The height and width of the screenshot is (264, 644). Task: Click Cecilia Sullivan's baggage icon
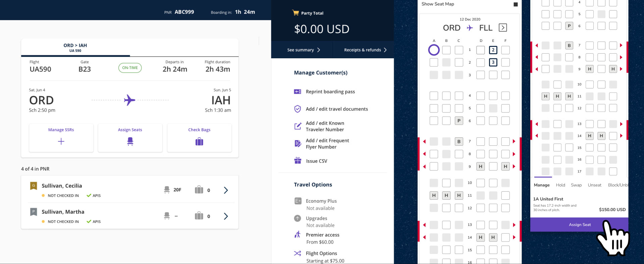199,190
